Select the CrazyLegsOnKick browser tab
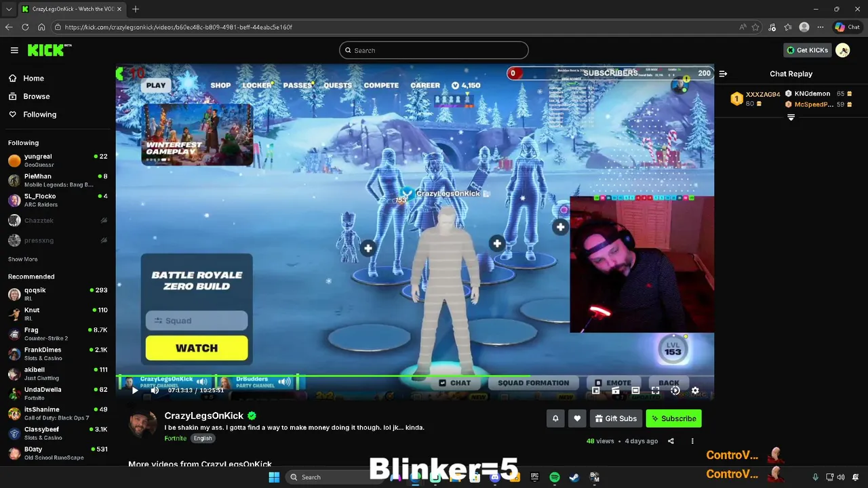868x488 pixels. tap(72, 9)
